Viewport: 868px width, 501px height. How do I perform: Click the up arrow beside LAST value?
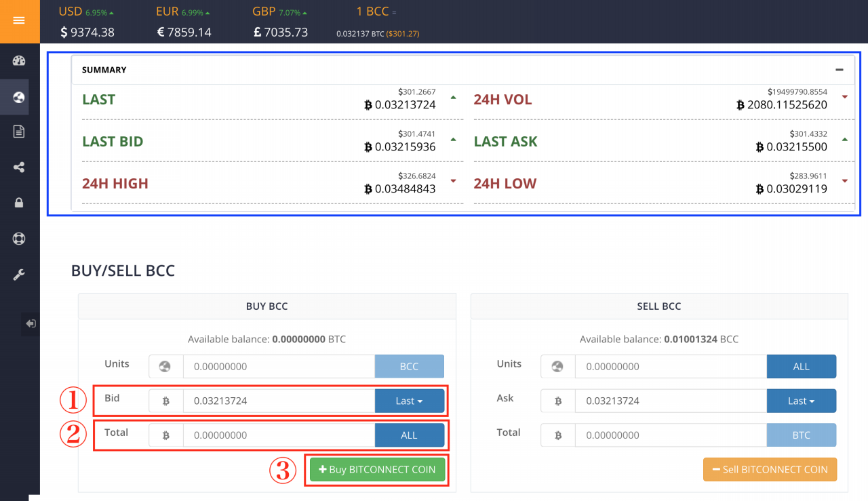tap(453, 98)
